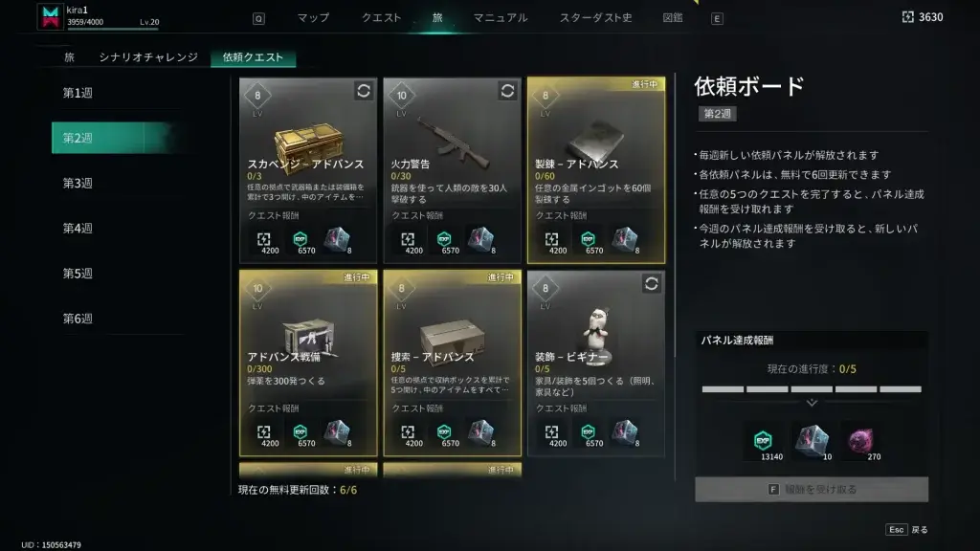Open the 製錬－アドバンス quest card
This screenshot has height=551, width=980.
click(596, 170)
